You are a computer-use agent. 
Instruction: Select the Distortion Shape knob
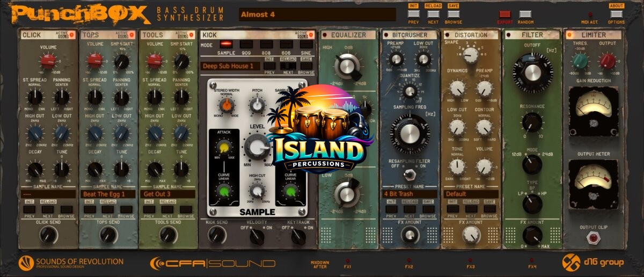(471, 55)
